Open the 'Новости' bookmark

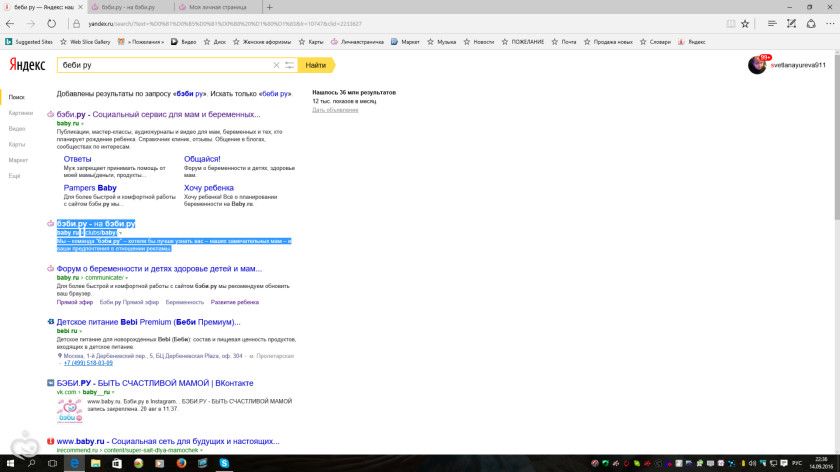pos(479,42)
